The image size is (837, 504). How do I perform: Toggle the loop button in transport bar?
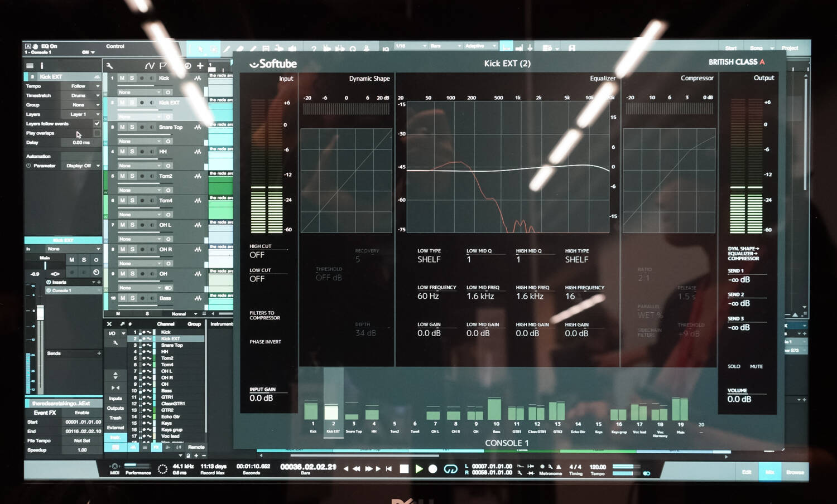(450, 469)
